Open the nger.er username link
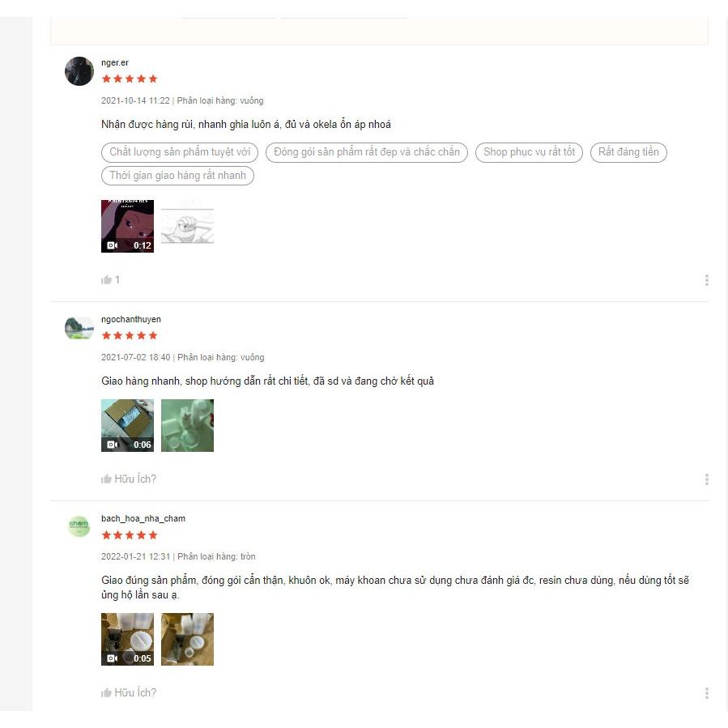Screen dimensions: 728x728 (115, 62)
